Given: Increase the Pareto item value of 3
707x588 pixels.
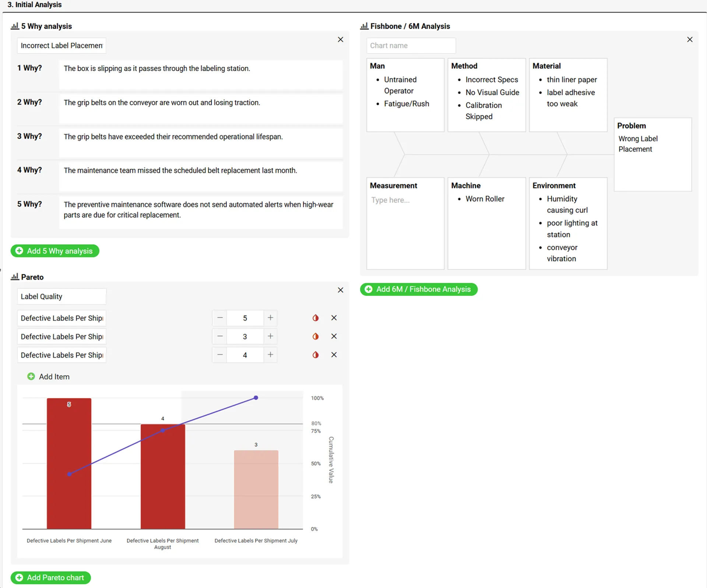Looking at the screenshot, I should pos(270,336).
